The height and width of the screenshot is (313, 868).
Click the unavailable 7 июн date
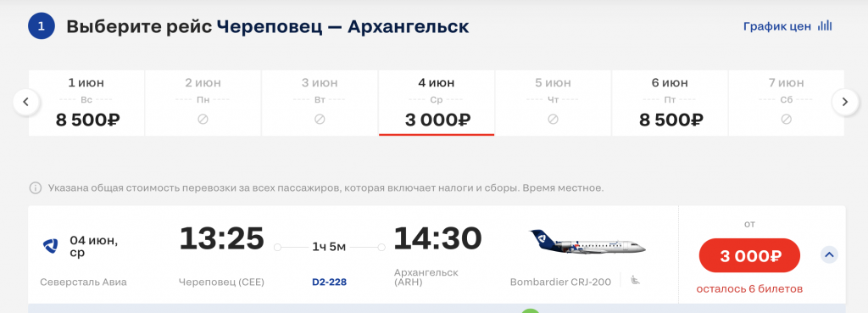787,103
